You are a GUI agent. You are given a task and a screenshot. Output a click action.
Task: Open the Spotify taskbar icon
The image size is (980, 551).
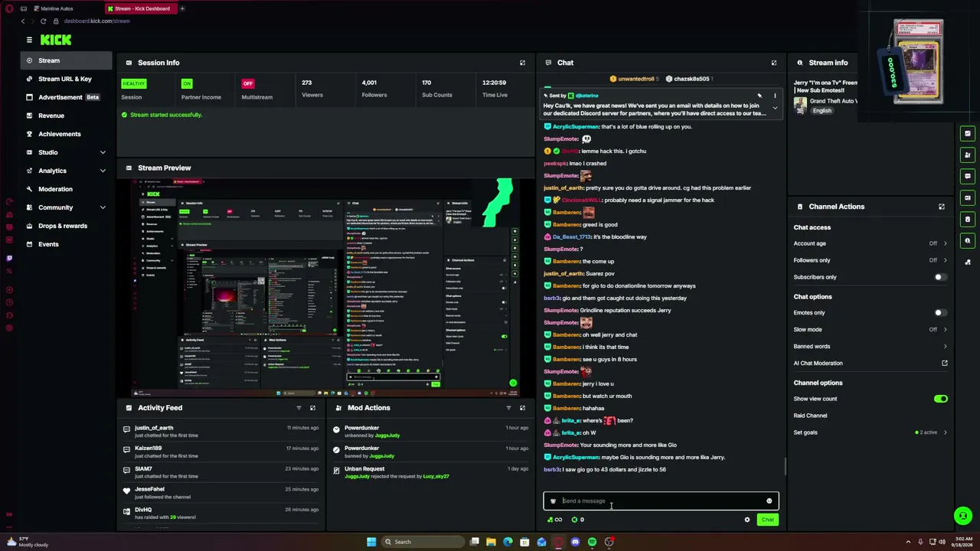[x=592, y=542]
